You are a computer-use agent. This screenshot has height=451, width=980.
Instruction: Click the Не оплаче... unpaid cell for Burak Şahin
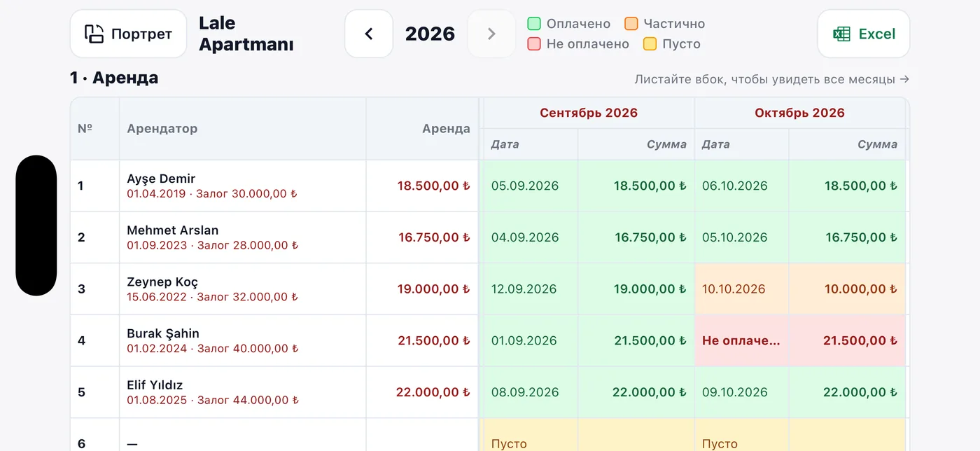(742, 341)
